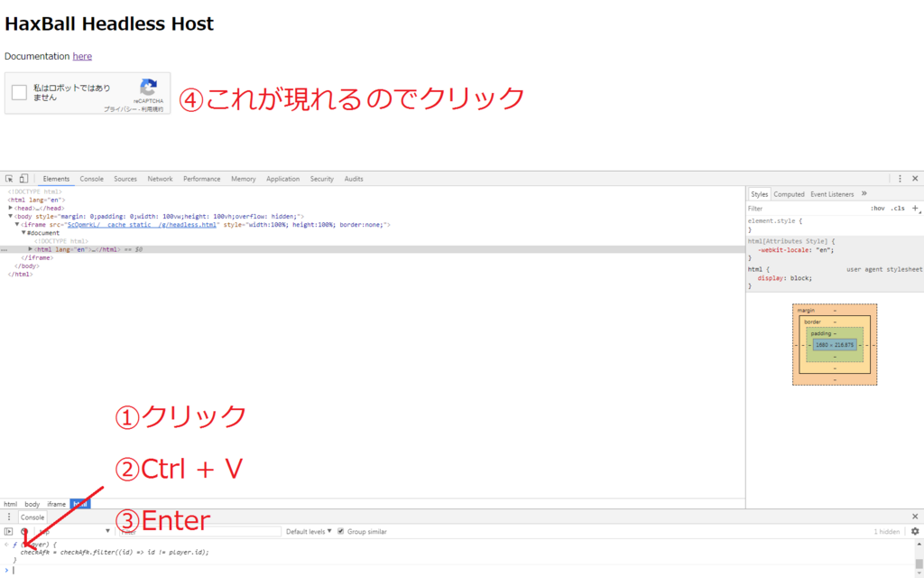Toggle the .cls class editor button
924x578 pixels.
[898, 209]
